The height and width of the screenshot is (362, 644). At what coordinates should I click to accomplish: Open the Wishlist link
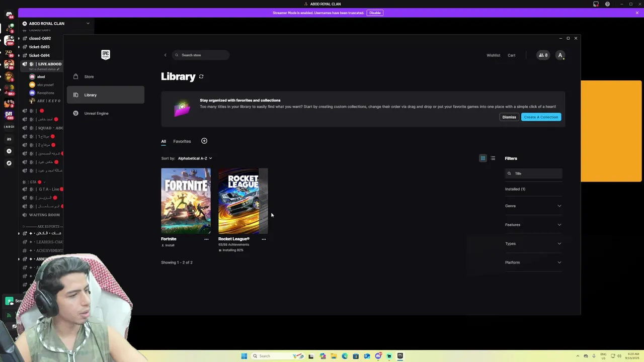tap(493, 55)
